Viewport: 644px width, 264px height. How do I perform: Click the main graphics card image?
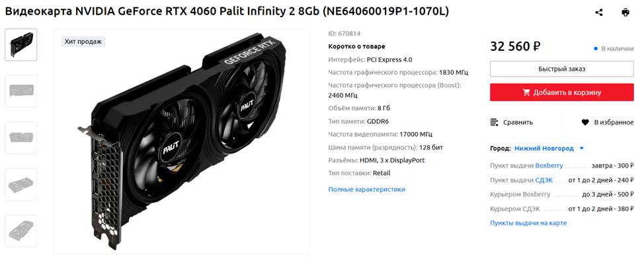pyautogui.click(x=182, y=141)
